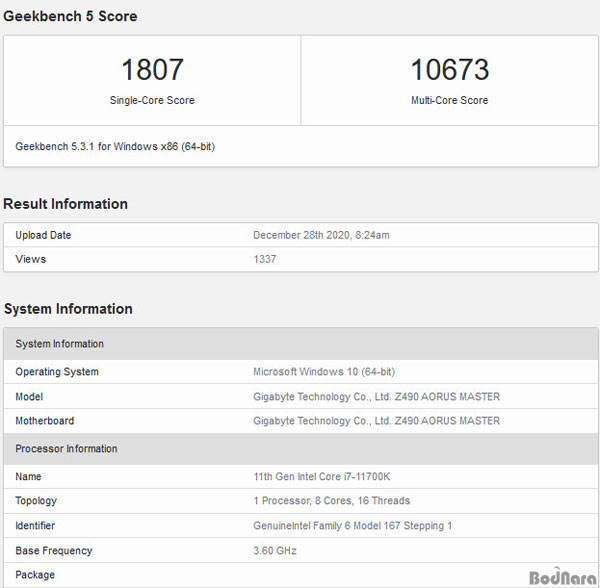
Task: Click the views count 1337
Action: 264,259
